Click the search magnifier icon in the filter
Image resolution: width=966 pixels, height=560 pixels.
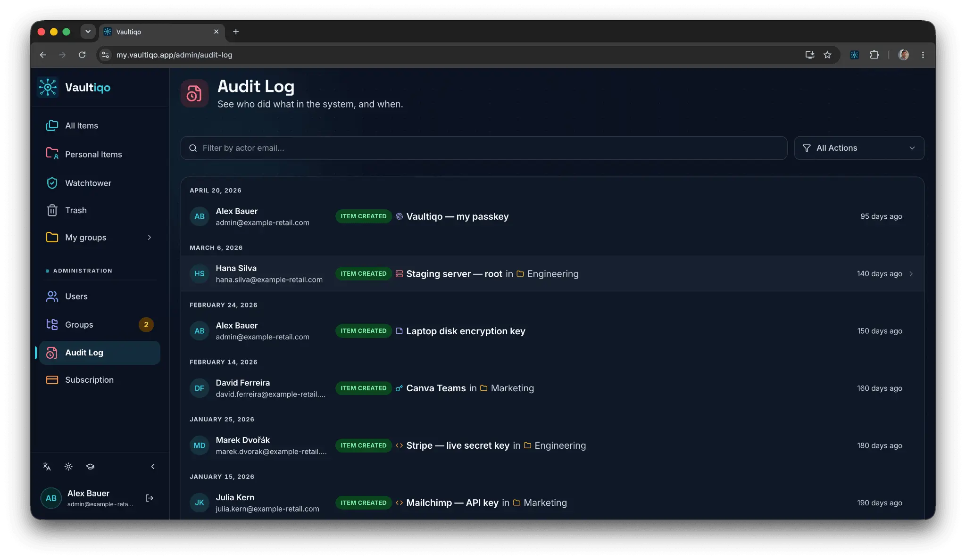(193, 148)
